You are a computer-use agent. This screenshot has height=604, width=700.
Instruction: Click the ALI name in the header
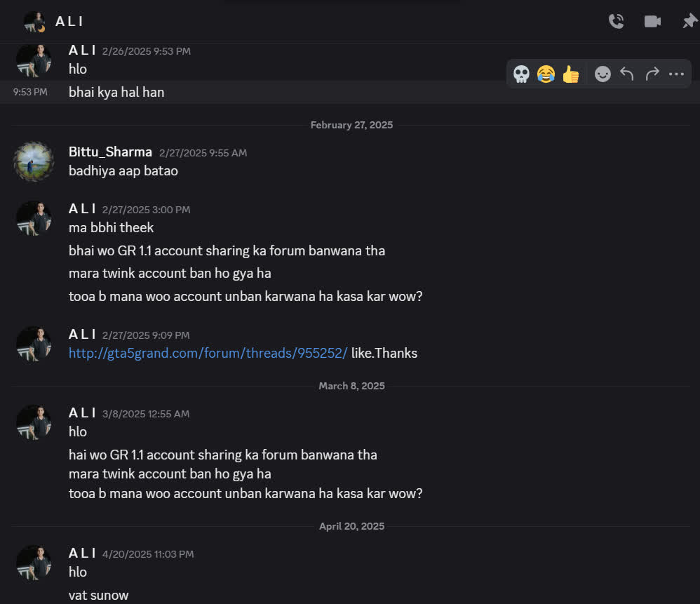tap(69, 21)
